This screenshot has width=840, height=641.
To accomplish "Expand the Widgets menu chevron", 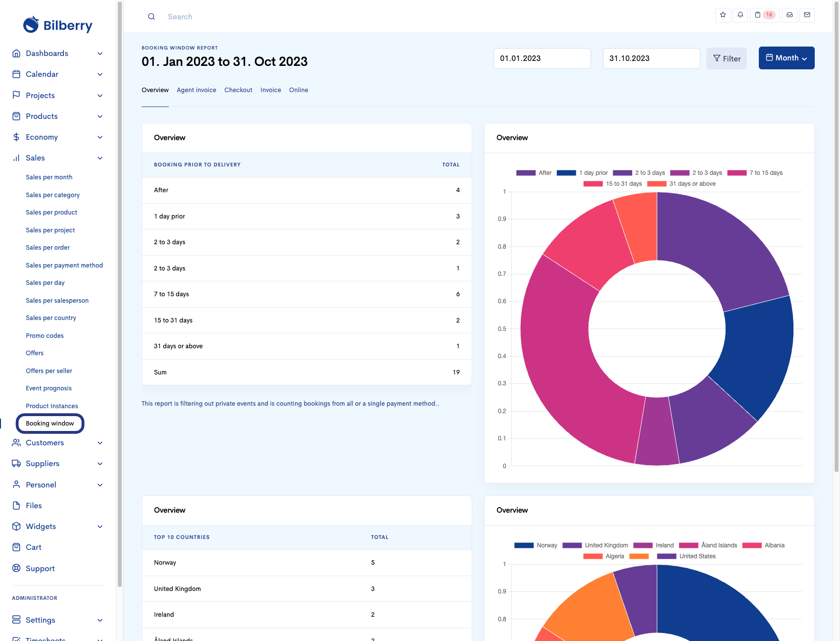I will point(100,527).
